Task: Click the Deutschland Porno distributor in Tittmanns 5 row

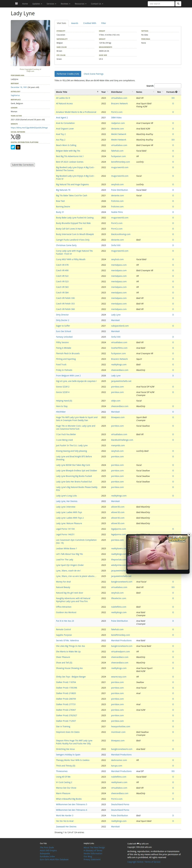Action: click(120, 804)
